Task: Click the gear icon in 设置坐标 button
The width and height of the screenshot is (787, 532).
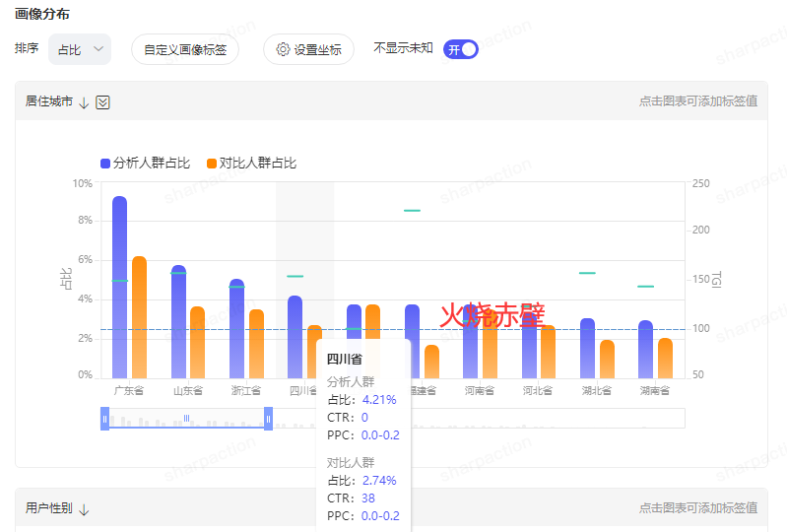Action: click(x=283, y=49)
